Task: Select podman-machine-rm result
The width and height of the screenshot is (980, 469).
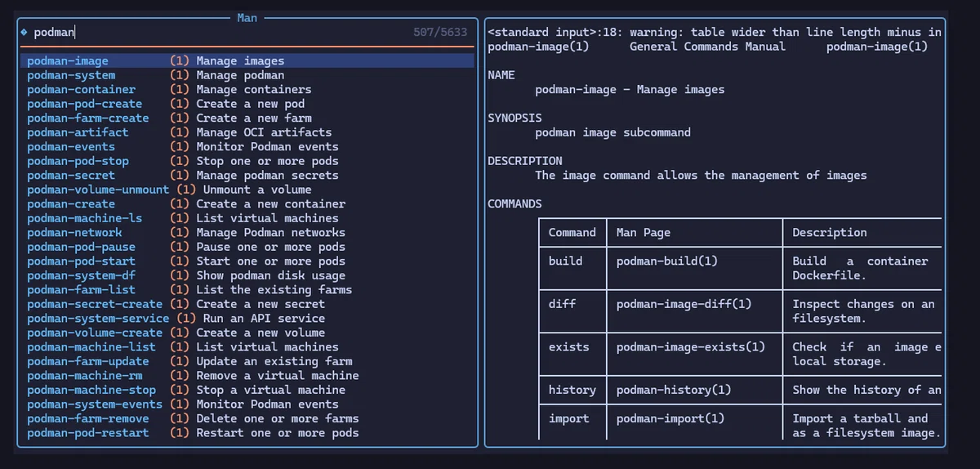Action: tap(247, 375)
